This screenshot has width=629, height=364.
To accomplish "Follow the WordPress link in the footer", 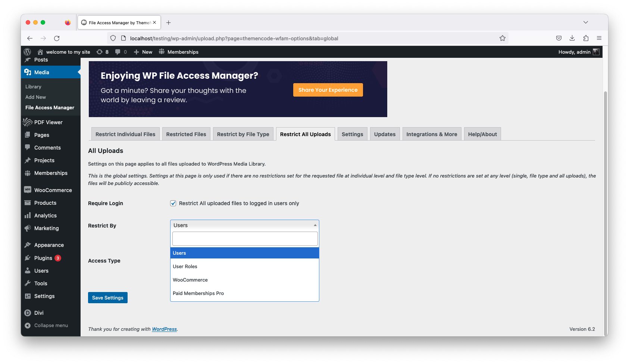I will click(165, 329).
